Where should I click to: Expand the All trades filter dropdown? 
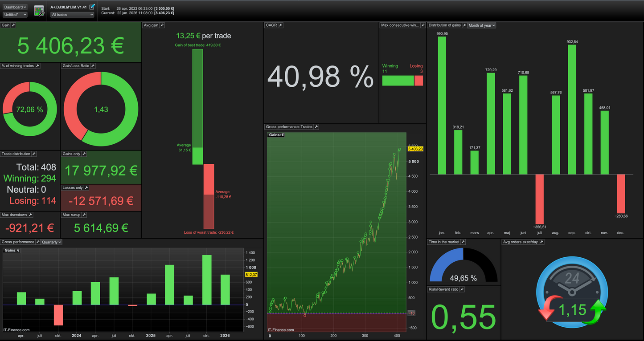[72, 14]
